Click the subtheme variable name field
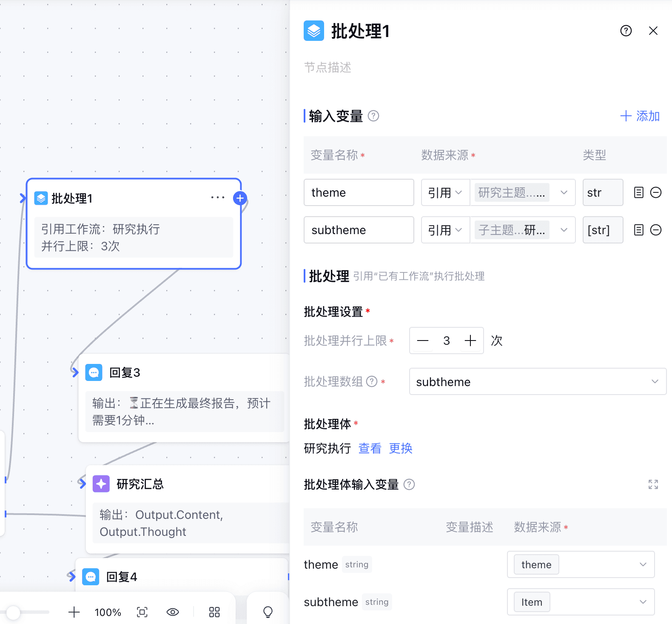The image size is (672, 624). pyautogui.click(x=359, y=230)
